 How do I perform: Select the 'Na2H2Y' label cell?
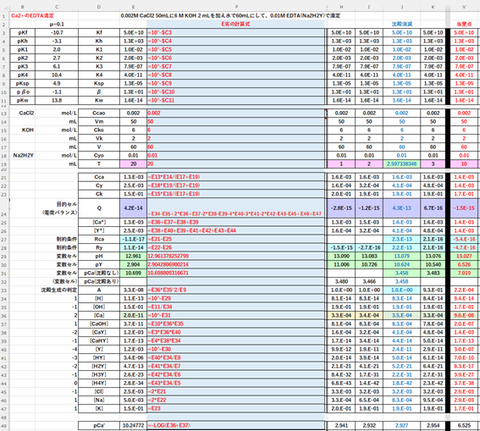(x=23, y=155)
